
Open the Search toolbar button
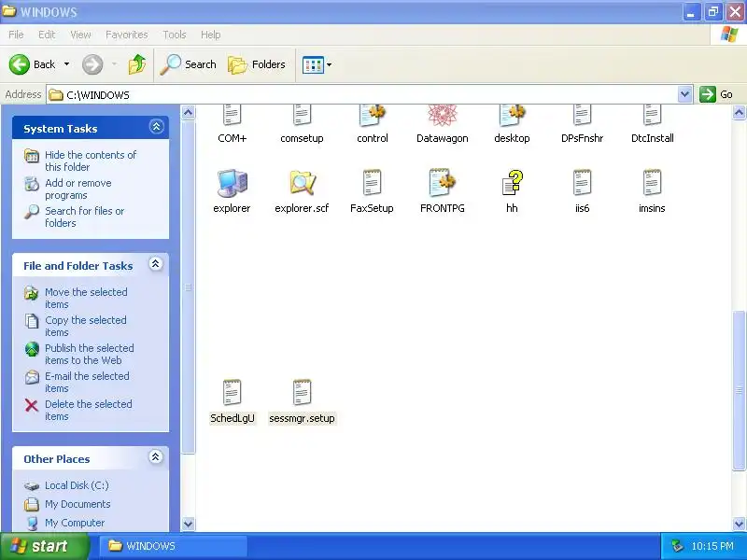point(189,64)
